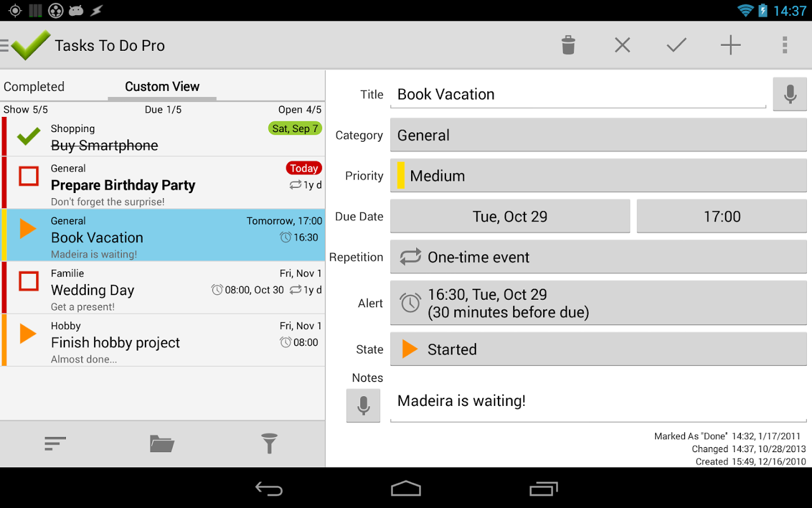Image resolution: width=812 pixels, height=508 pixels.
Task: Tap the Changed 14:37, 10/28/2013 timestamp
Action: coord(749,449)
